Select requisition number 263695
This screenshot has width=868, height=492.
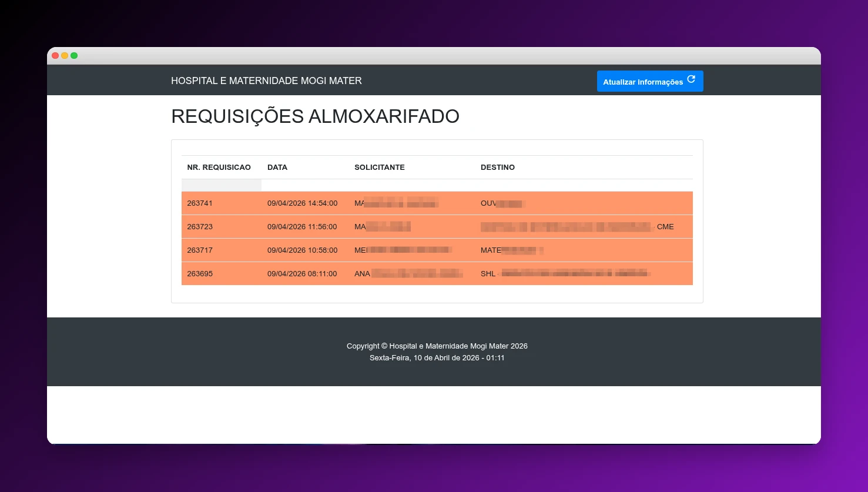pyautogui.click(x=200, y=274)
